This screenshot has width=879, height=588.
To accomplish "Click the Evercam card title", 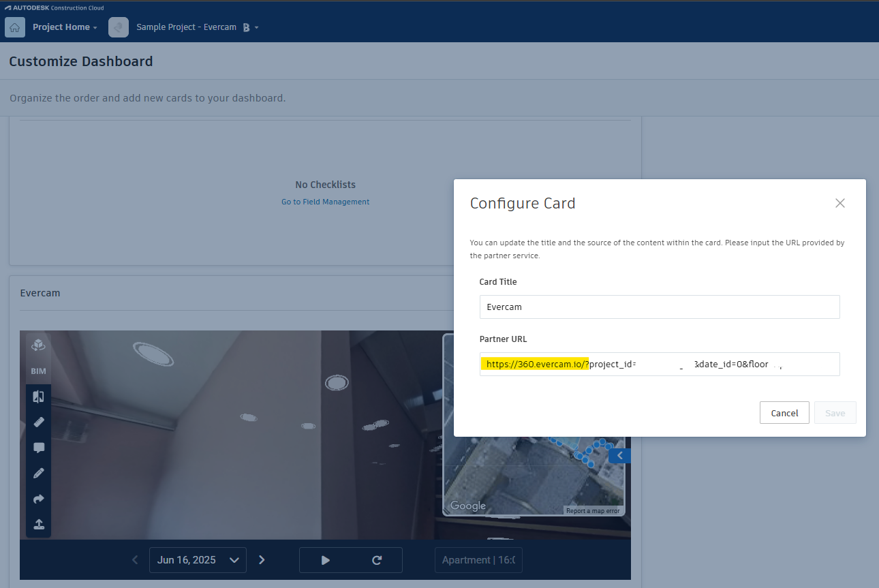I will coord(40,293).
